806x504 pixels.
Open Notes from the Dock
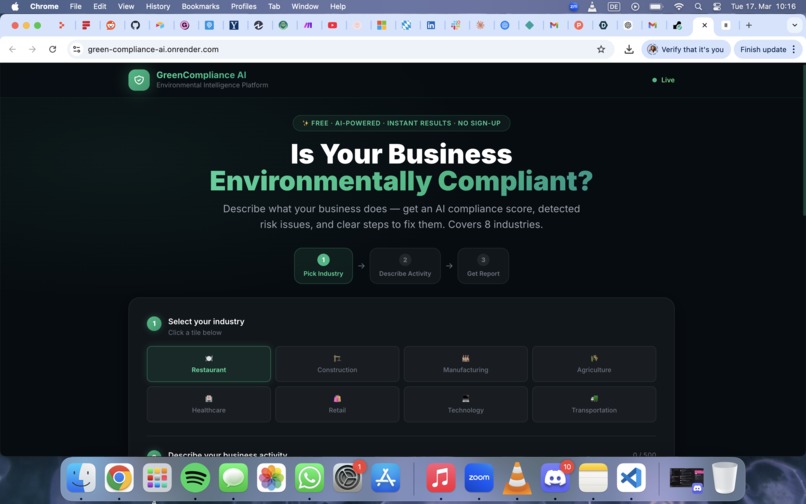coord(593,477)
